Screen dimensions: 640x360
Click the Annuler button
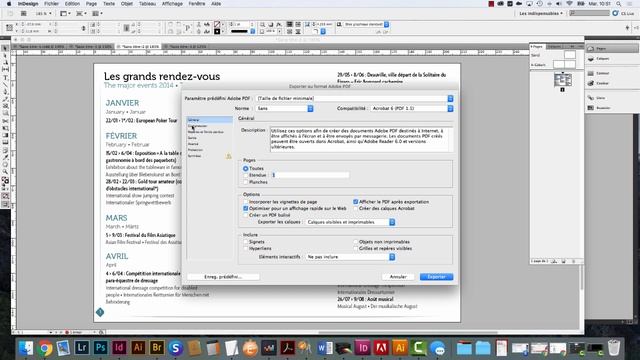(398, 277)
